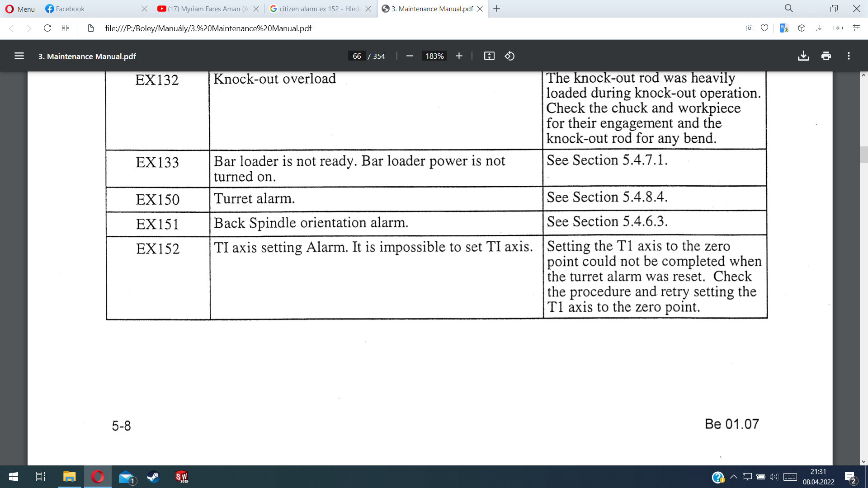
Task: Click the fit to page icon
Action: tap(489, 56)
